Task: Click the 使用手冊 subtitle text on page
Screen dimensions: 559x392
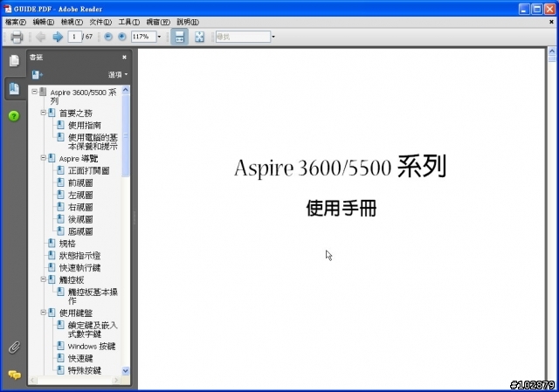Action: (x=342, y=208)
